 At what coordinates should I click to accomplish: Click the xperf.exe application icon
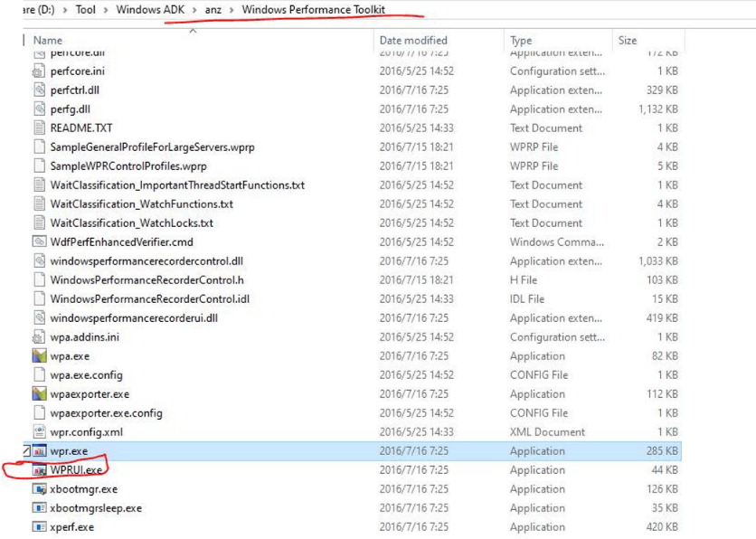tap(39, 527)
